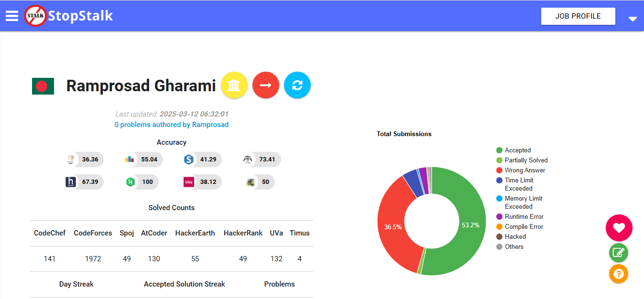Click the HackerRank accuracy chip showing 100

tap(142, 182)
